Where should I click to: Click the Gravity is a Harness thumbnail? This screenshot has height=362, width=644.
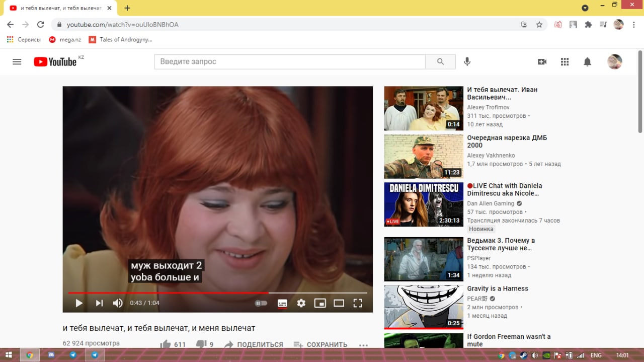pyautogui.click(x=424, y=307)
